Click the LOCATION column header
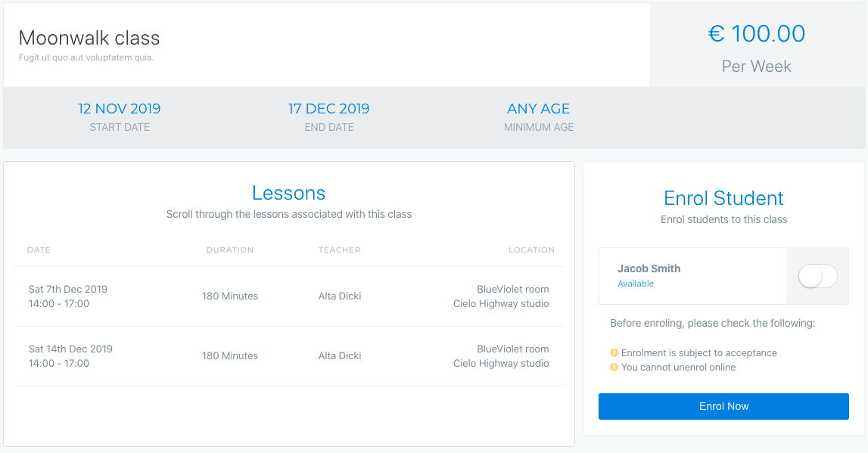 531,250
